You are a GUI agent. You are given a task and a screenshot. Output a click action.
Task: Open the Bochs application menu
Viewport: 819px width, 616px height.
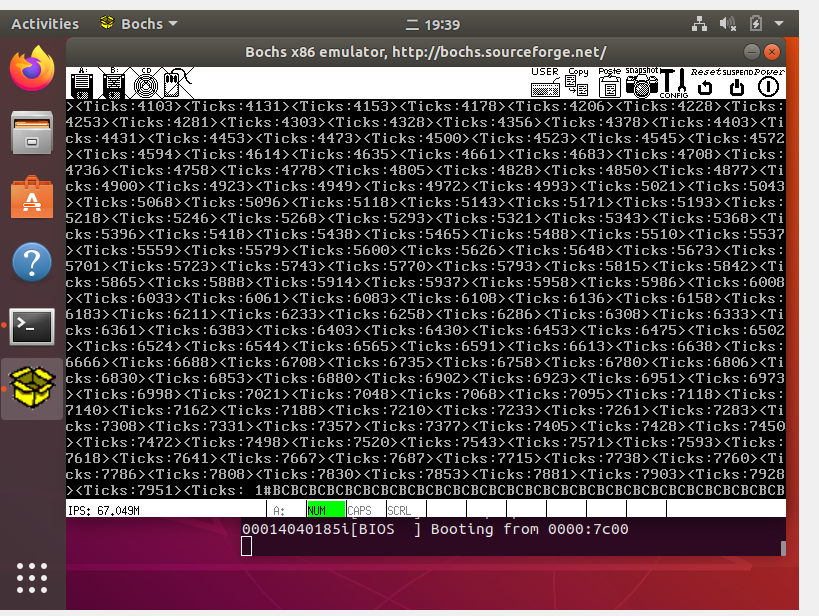pos(139,24)
